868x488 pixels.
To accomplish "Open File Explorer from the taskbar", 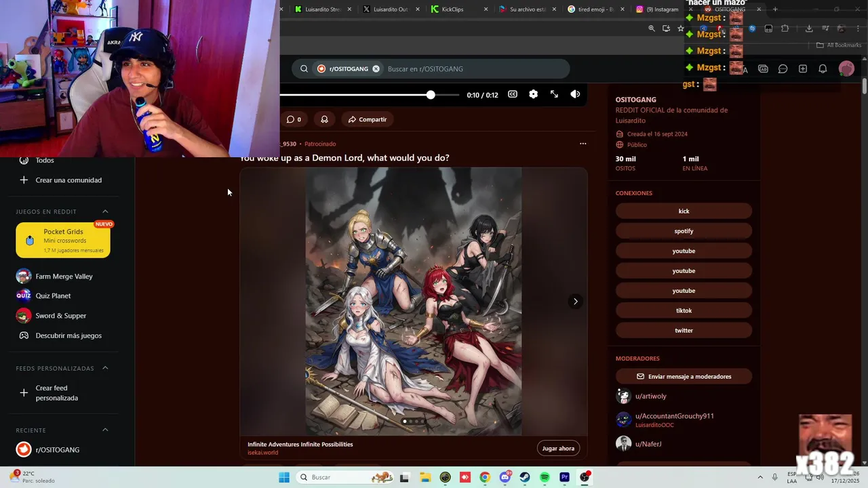I will pos(425,477).
